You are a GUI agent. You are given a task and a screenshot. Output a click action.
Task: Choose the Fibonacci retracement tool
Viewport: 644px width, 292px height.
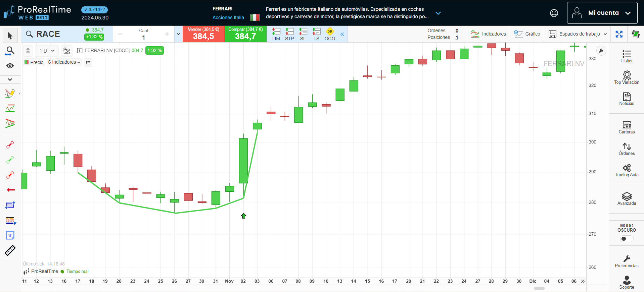tap(11, 221)
